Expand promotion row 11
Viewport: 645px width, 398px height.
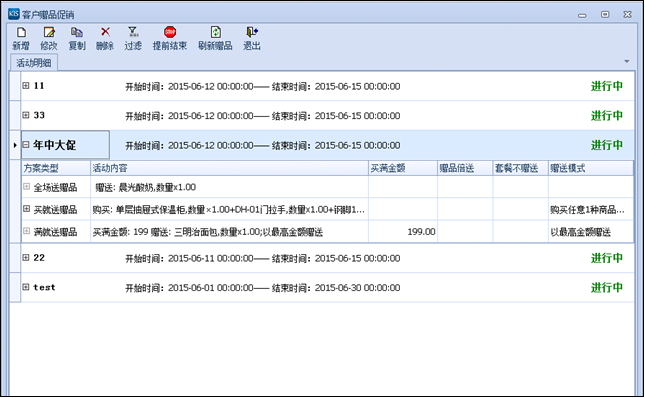coord(26,86)
